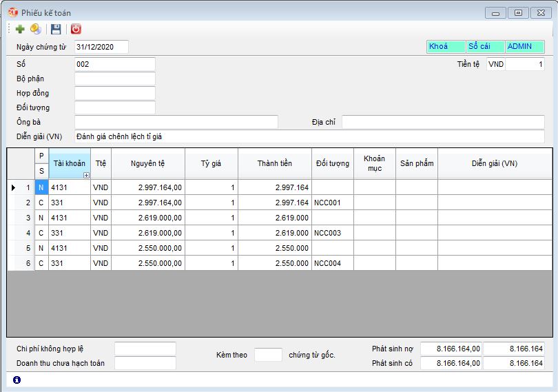Click the Diễn giải (VN) column header
The image size is (558, 392).
pyautogui.click(x=494, y=163)
